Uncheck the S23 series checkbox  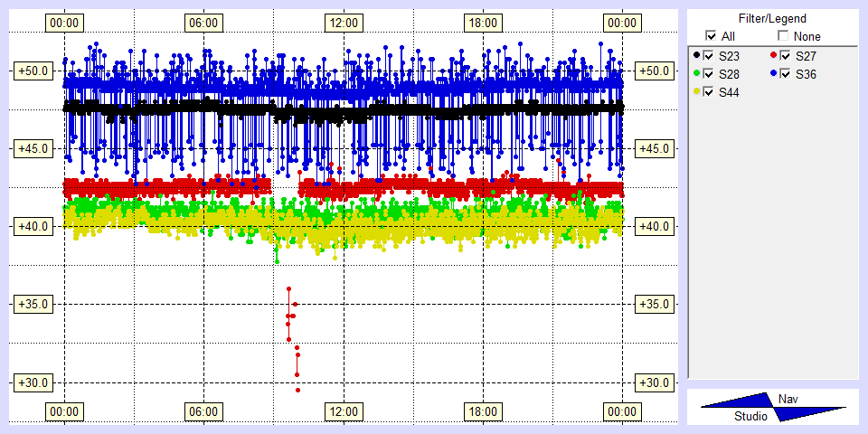tap(708, 56)
